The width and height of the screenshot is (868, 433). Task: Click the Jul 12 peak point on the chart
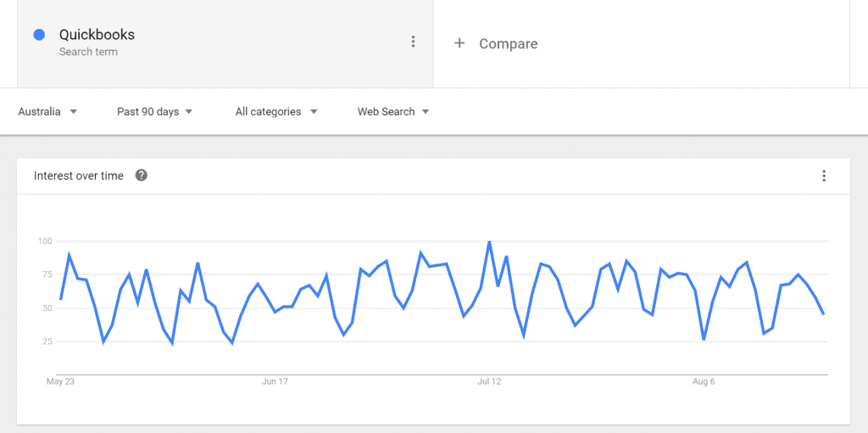489,241
